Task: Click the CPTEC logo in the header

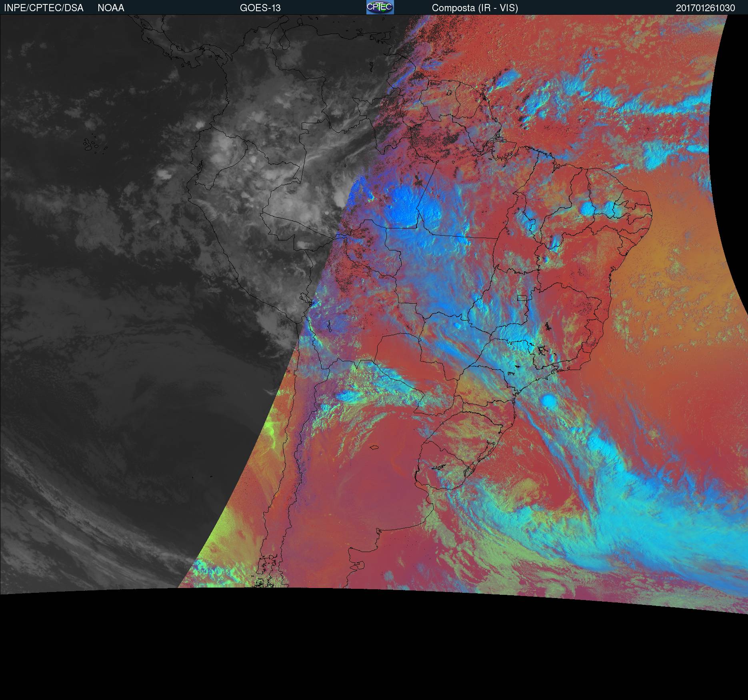Action: click(380, 7)
